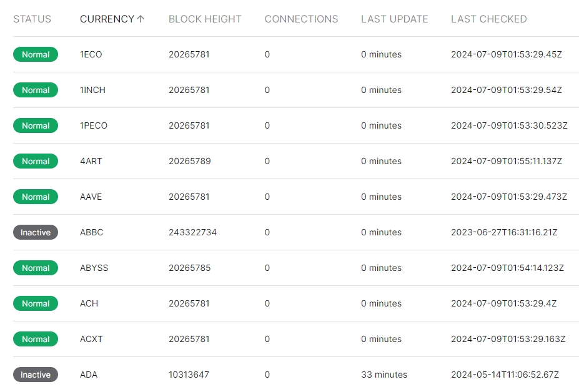Click the ABYSS currency name
Image resolution: width=579 pixels, height=392 pixels.
pos(94,268)
